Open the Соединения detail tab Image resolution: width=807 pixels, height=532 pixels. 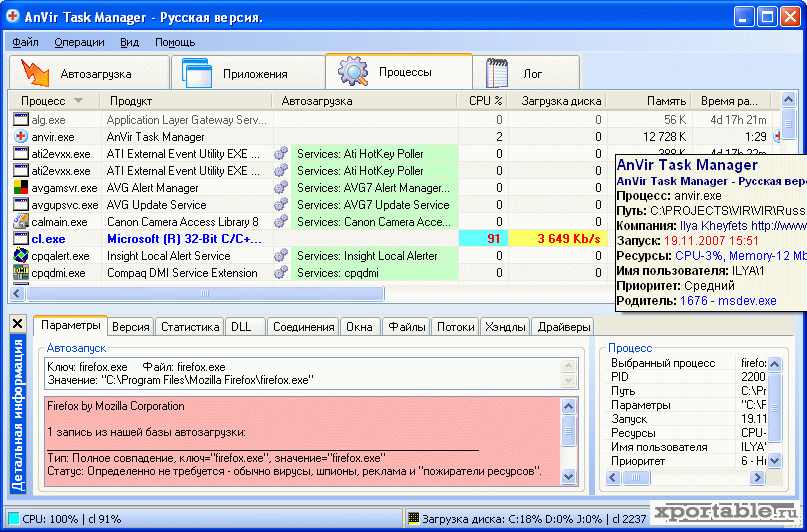pos(304,327)
